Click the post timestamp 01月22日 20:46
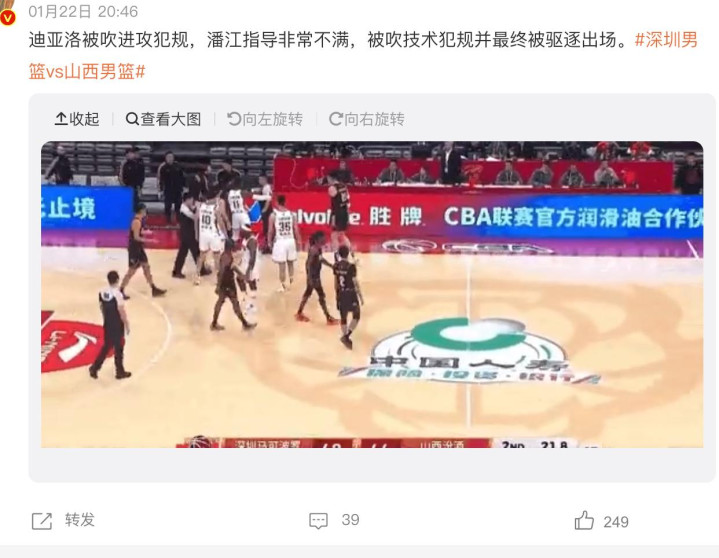 (x=83, y=11)
